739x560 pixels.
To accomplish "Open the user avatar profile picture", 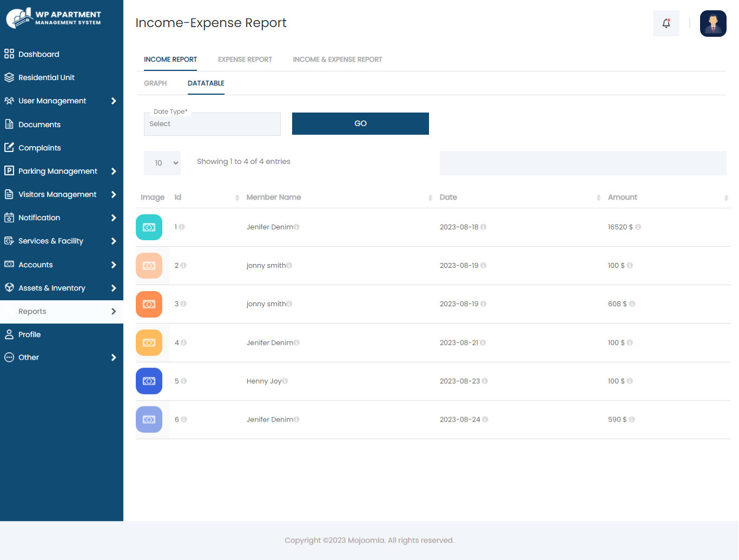I will pos(713,23).
